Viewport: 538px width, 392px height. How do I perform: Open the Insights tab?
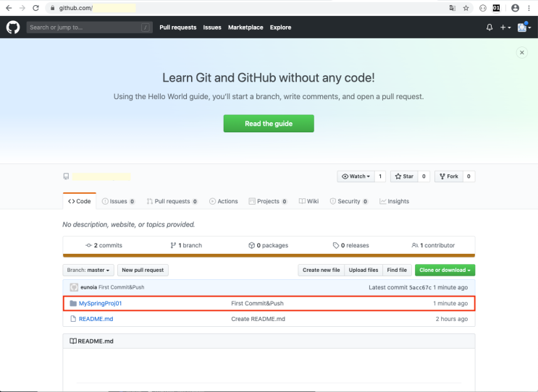pyautogui.click(x=394, y=201)
